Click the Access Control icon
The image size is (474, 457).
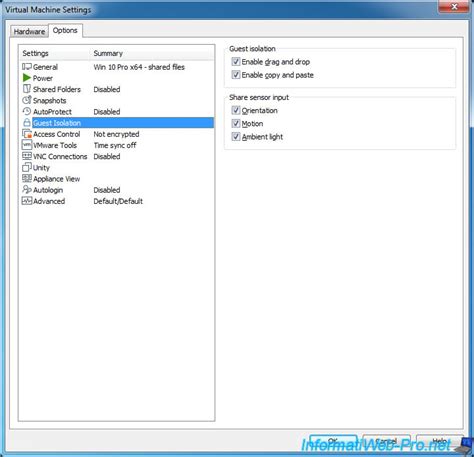click(x=27, y=134)
